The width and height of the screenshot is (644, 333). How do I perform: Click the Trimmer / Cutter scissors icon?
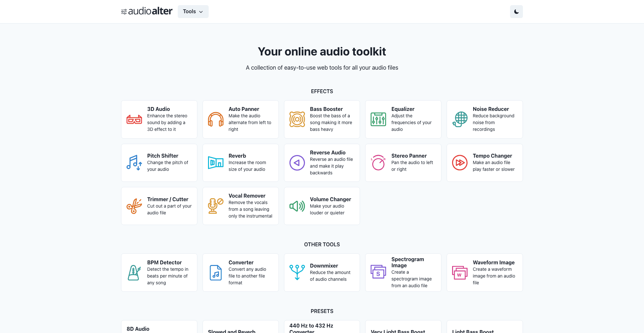tap(134, 206)
